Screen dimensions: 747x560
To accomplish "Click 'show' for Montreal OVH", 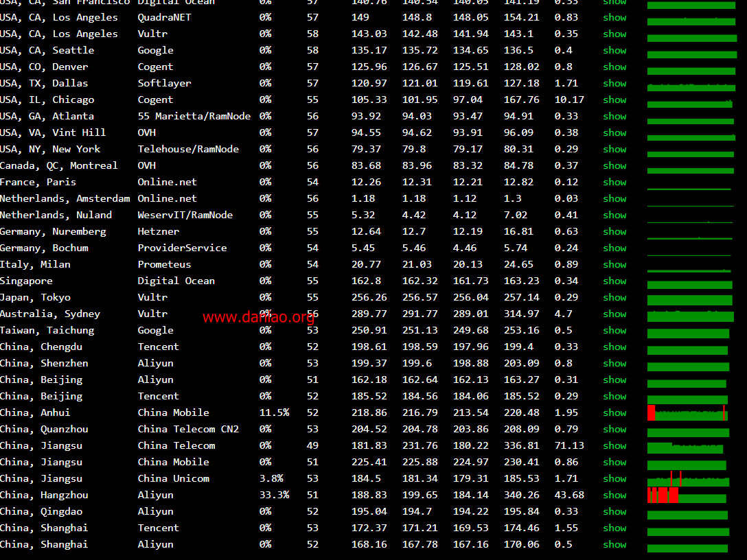I will pyautogui.click(x=614, y=165).
